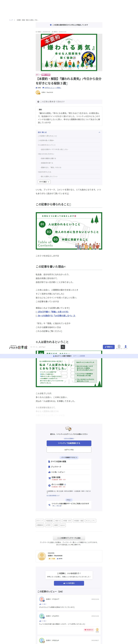The height and width of the screenshot is (644, 138).
Task: Select the #giver tag
Action: click(63, 525)
